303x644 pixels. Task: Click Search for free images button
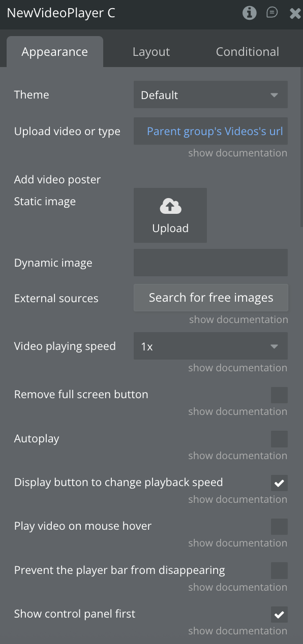point(211,298)
